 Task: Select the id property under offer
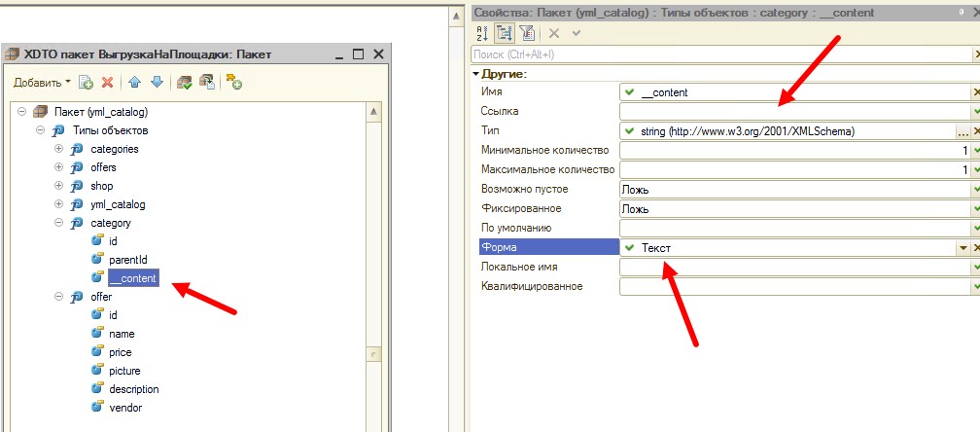pos(113,315)
